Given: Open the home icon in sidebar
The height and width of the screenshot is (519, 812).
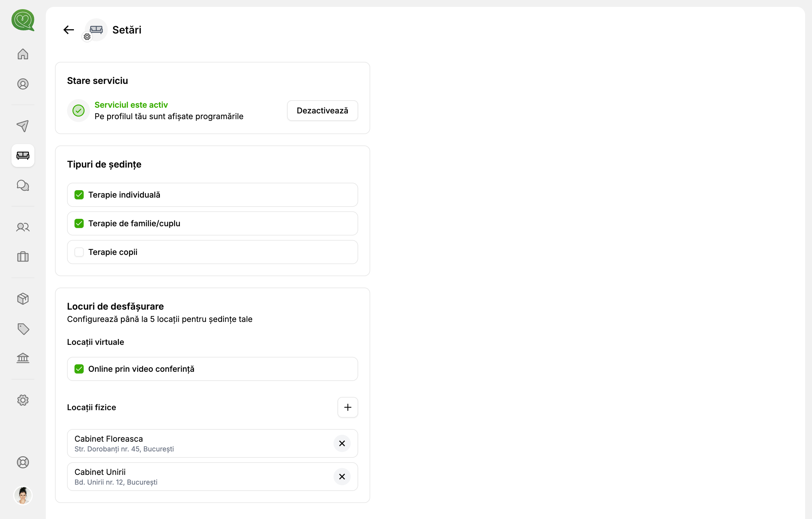Looking at the screenshot, I should pos(23,54).
